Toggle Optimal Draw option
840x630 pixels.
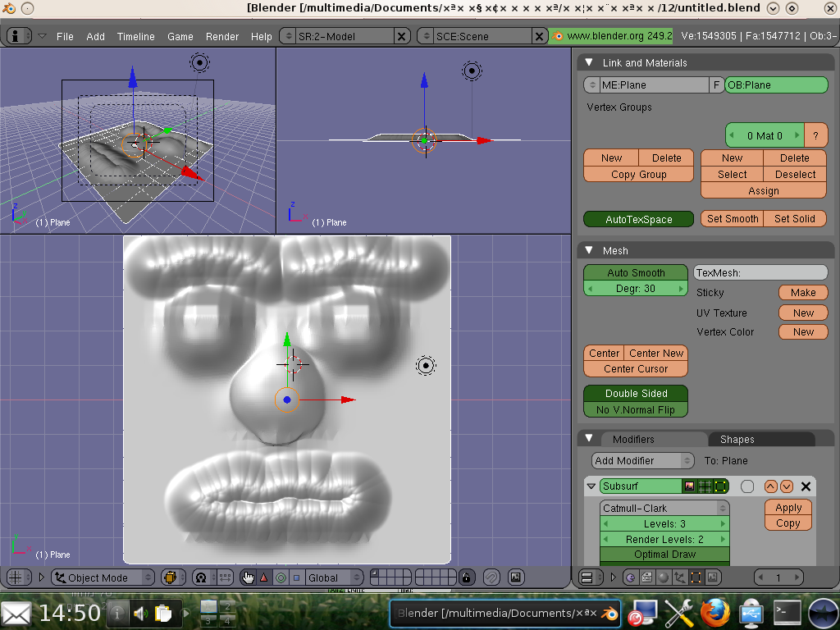coord(664,555)
